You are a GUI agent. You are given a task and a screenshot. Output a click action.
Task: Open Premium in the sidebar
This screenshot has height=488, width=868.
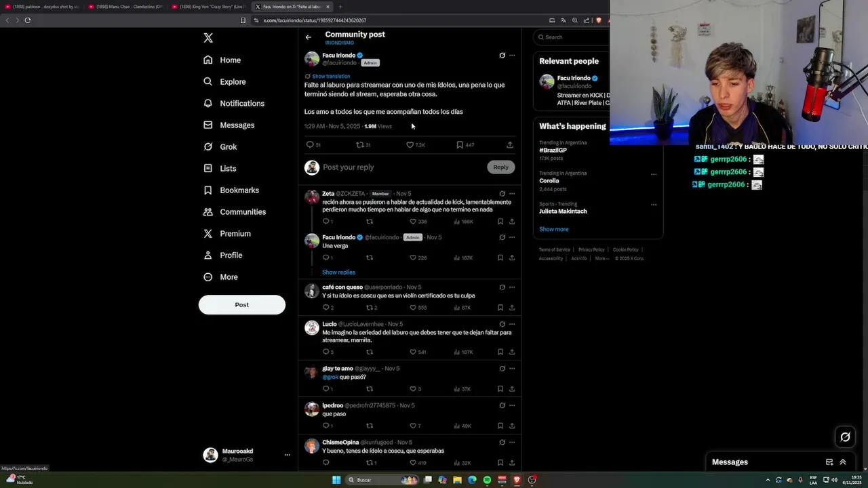click(x=227, y=233)
